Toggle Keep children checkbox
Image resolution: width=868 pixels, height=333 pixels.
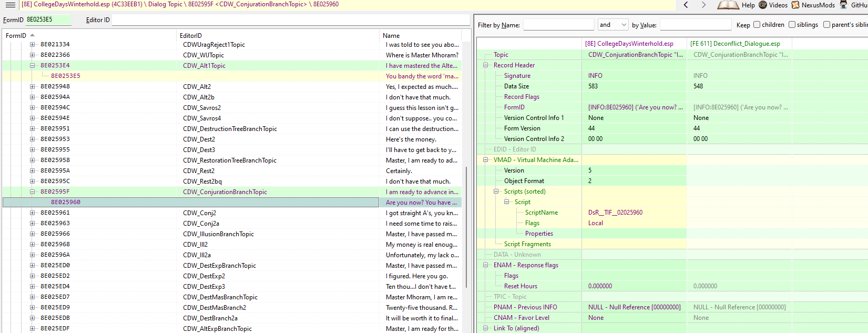tap(757, 25)
